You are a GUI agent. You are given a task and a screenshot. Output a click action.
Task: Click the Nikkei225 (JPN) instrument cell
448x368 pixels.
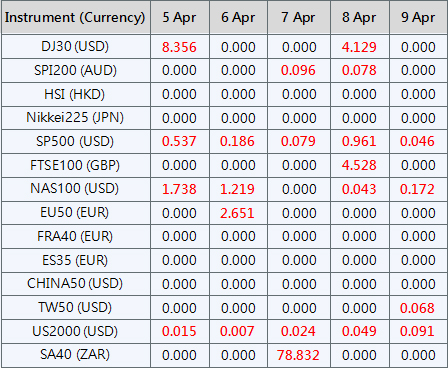click(x=75, y=118)
